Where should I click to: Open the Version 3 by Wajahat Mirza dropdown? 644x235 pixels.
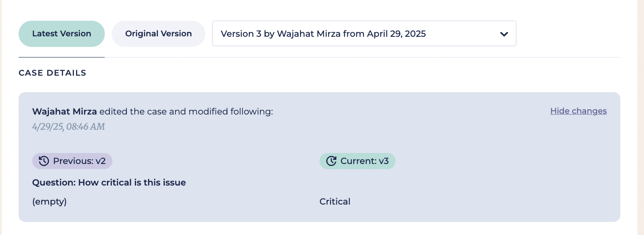363,34
